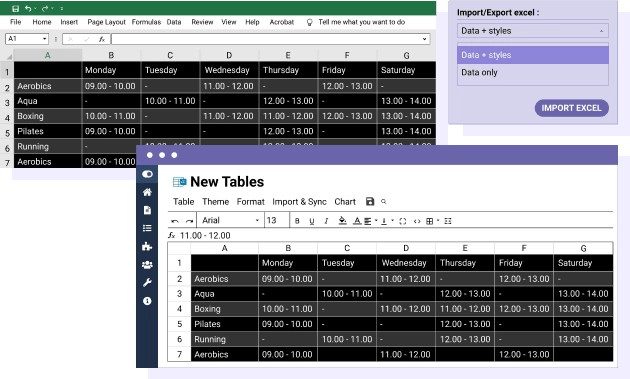Click the fx insert function icon in Excel
Viewport: 630px width, 379px height.
click(102, 39)
